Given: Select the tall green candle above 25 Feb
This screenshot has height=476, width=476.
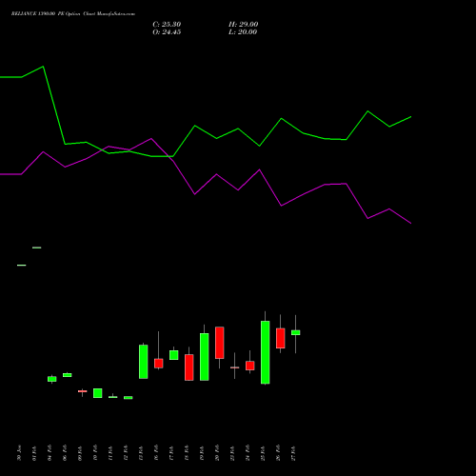Looking at the screenshot, I should tap(266, 352).
